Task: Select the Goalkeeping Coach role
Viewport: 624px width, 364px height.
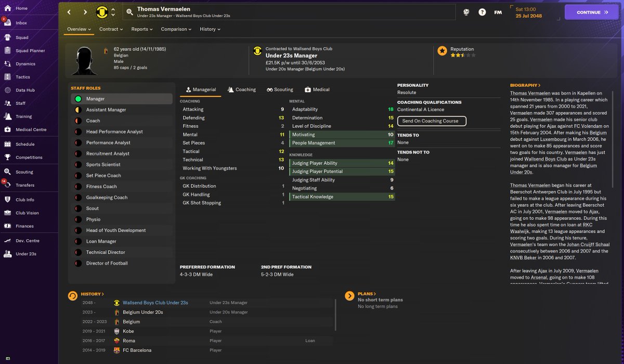Action: (122, 198)
